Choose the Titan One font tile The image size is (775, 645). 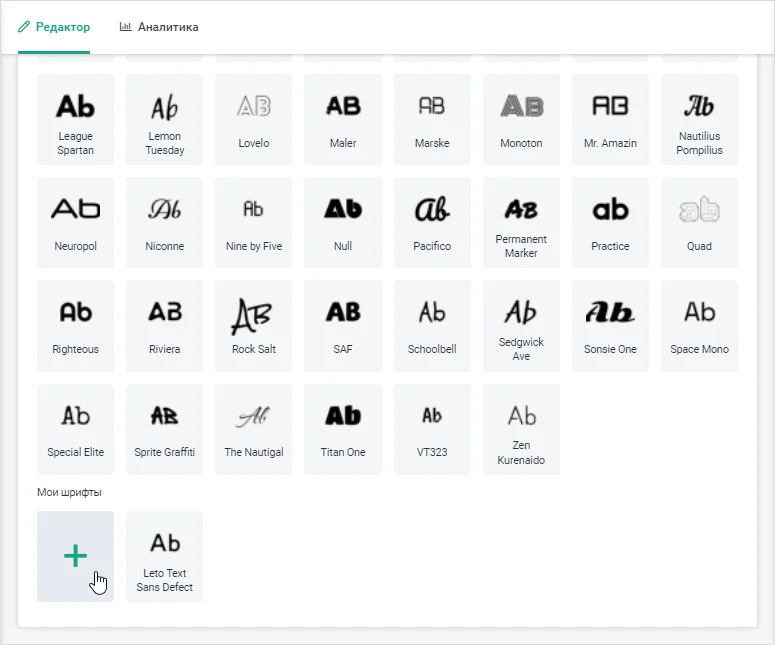point(343,429)
